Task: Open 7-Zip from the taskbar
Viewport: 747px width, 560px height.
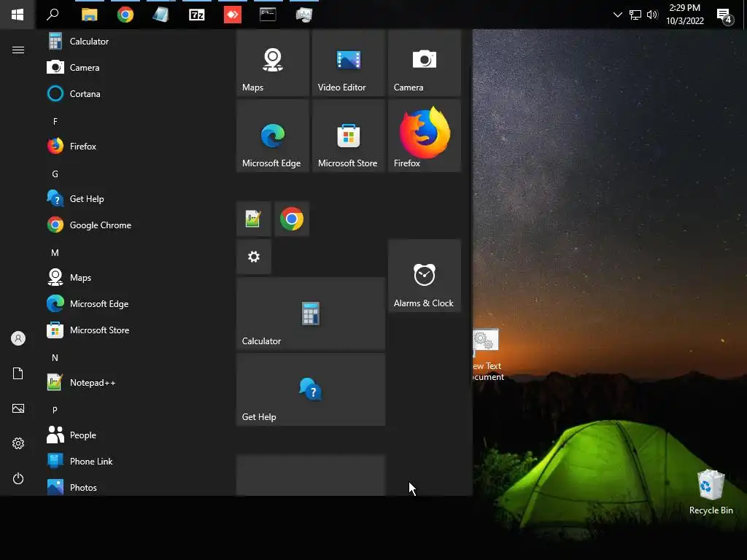Action: coord(197,15)
